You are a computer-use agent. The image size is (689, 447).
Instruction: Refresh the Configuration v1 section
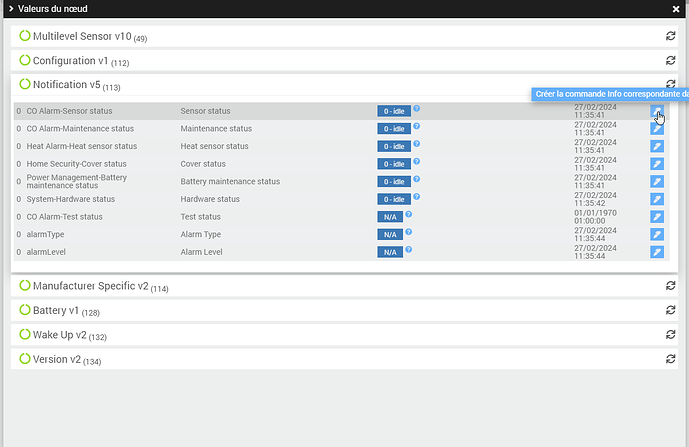670,60
